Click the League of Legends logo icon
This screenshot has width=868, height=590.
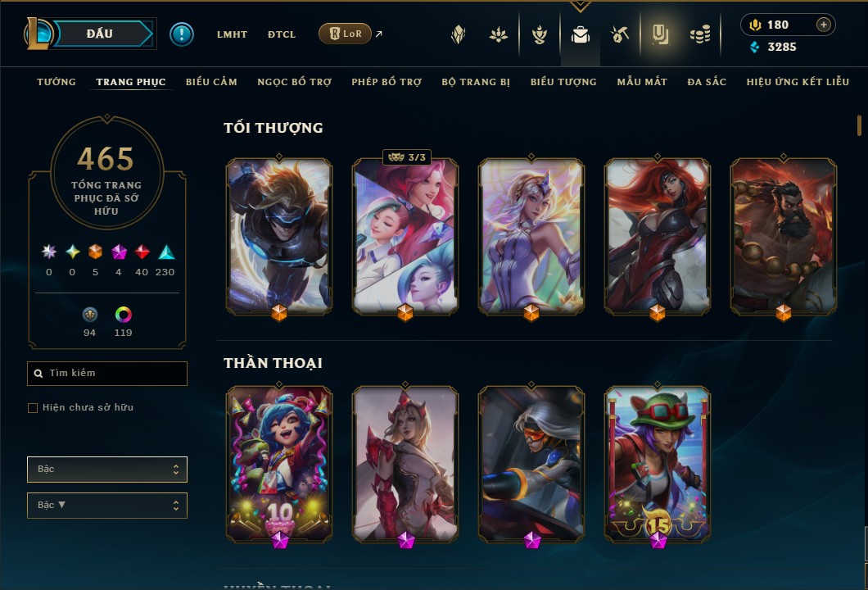coord(38,34)
